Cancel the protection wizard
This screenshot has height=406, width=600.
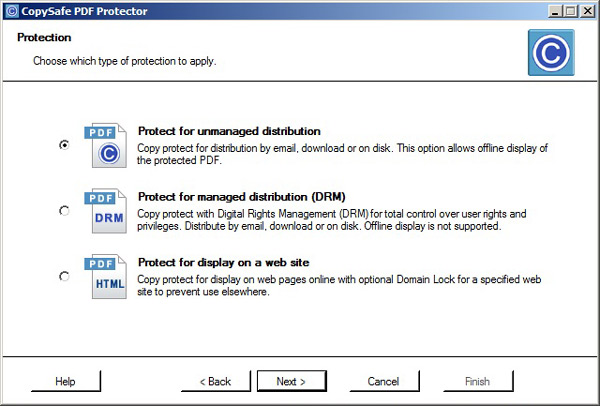pyautogui.click(x=384, y=381)
